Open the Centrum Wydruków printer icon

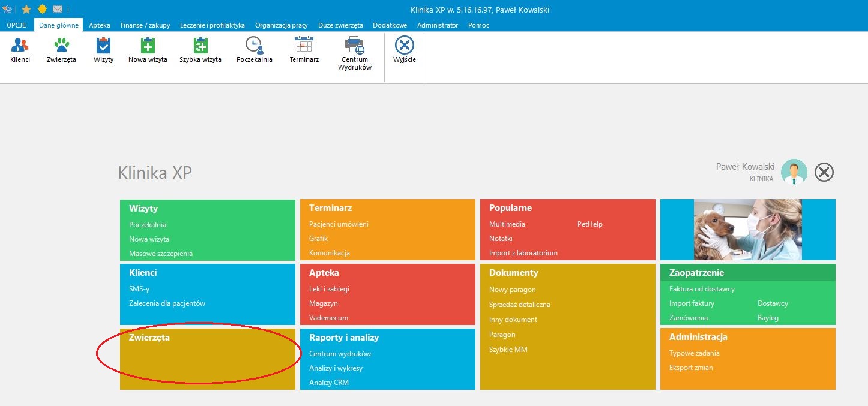[355, 53]
